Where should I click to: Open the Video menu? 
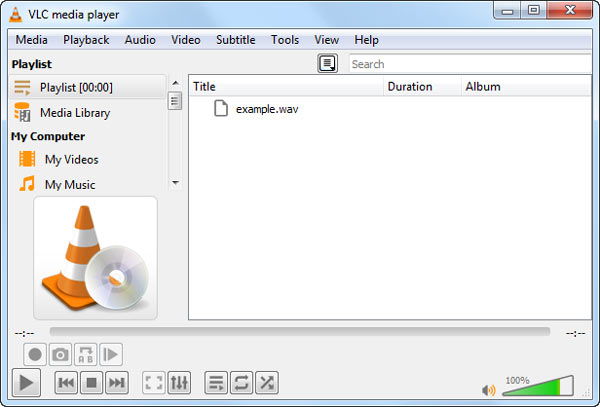(186, 40)
